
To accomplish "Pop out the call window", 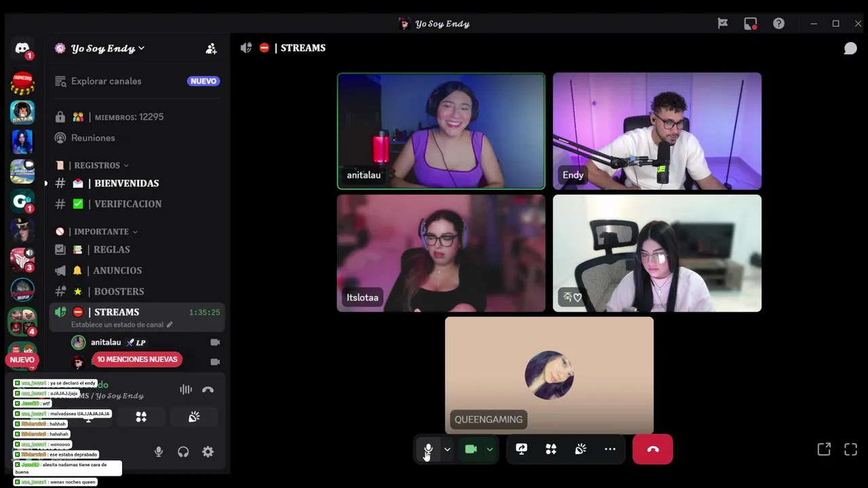I will pos(824,449).
